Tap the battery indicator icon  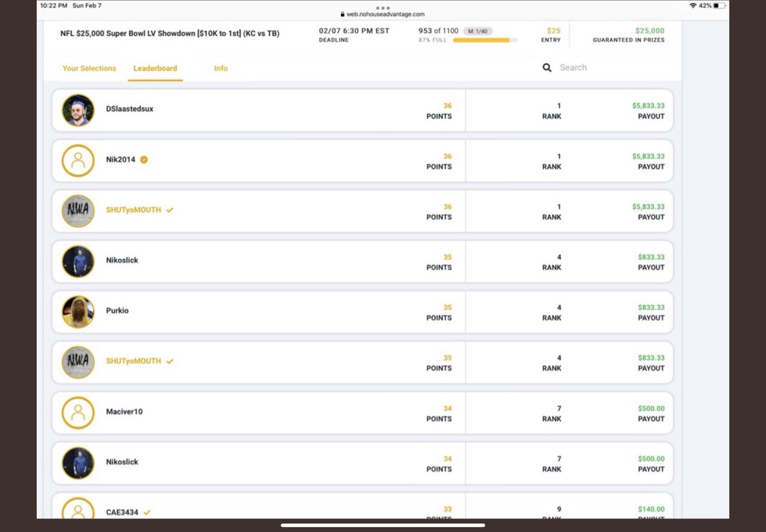(719, 6)
